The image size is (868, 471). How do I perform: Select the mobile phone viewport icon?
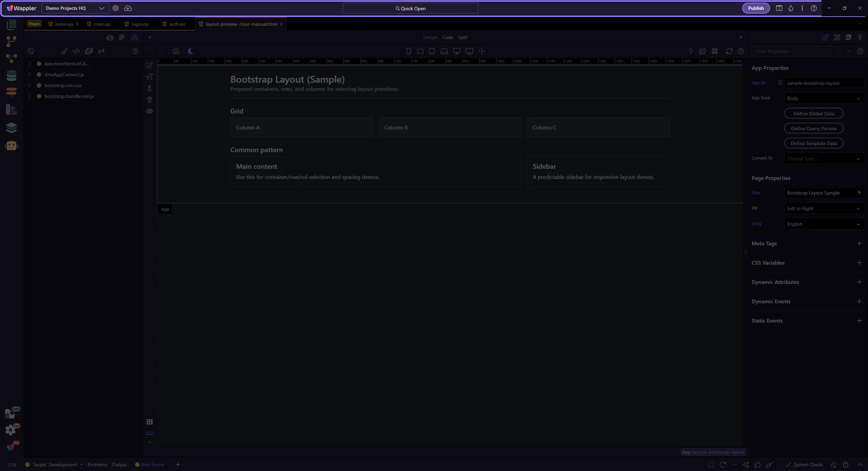pyautogui.click(x=409, y=51)
